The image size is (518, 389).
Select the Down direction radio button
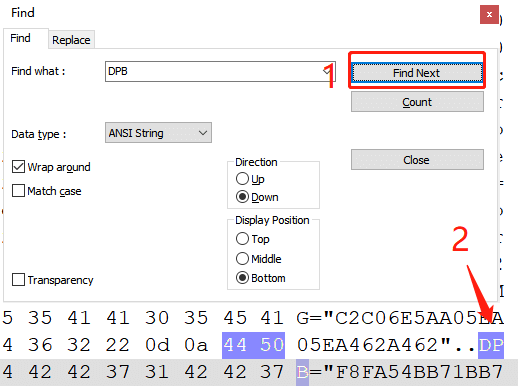pyautogui.click(x=242, y=197)
